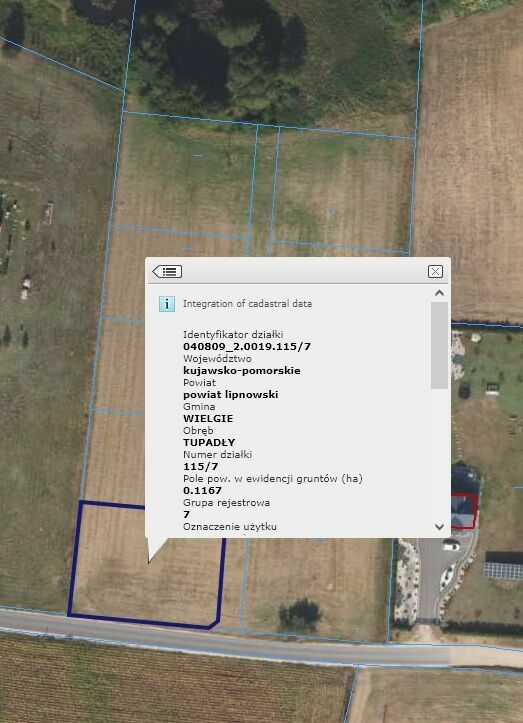The image size is (523, 723).
Task: Select the red-outlined building on the map
Action: [x=464, y=511]
